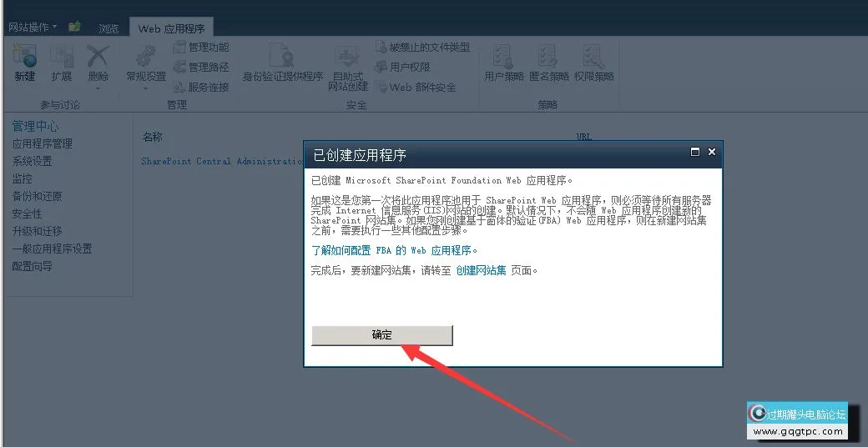The image size is (868, 447).
Task: Click the New (新建) web application icon
Action: point(24,57)
